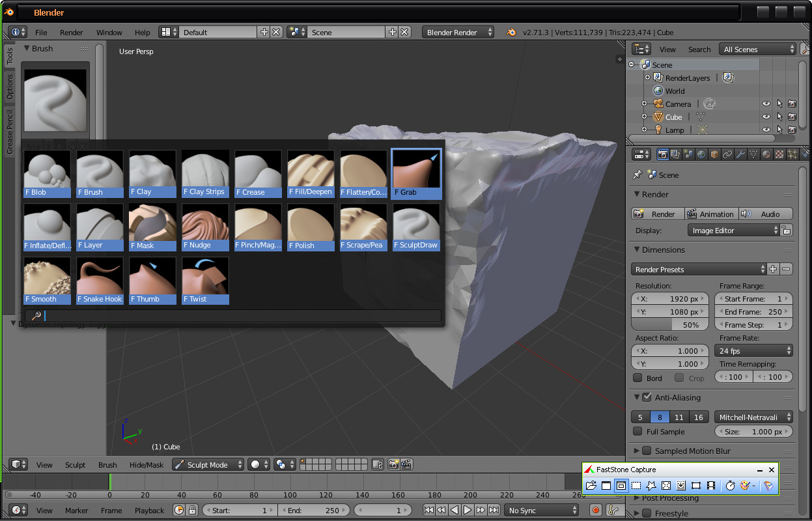Click the record keyframe button
Viewport: 812px width, 521px height.
(x=596, y=510)
